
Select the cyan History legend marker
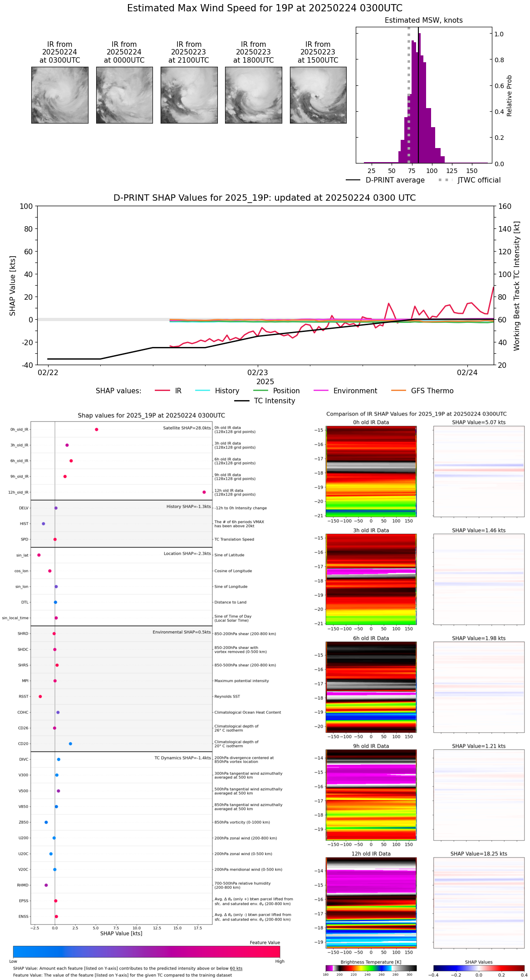pos(202,391)
